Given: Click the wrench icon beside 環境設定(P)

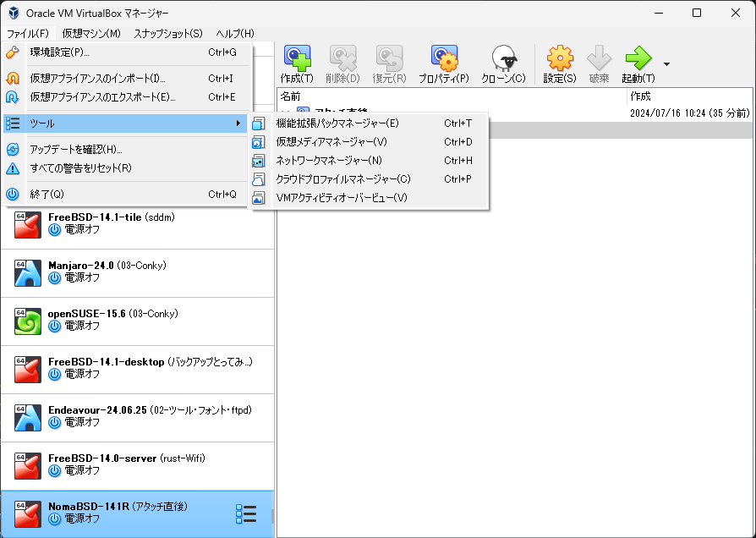Looking at the screenshot, I should (13, 52).
